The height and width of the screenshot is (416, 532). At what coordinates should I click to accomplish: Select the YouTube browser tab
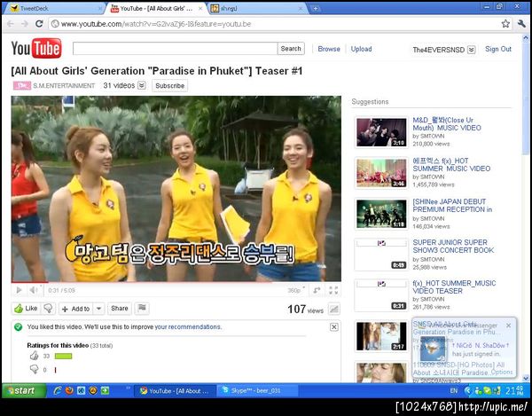(156, 9)
